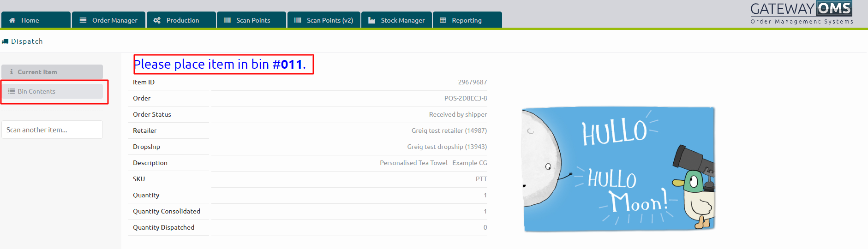Image resolution: width=868 pixels, height=249 pixels.
Task: Click the SKU value PTT
Action: (481, 179)
